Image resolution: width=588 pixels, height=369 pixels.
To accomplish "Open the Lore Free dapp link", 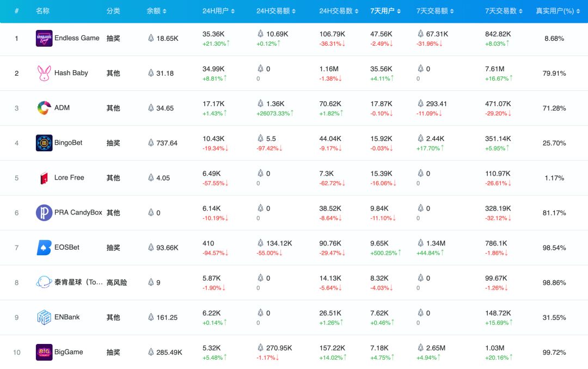I will point(69,177).
